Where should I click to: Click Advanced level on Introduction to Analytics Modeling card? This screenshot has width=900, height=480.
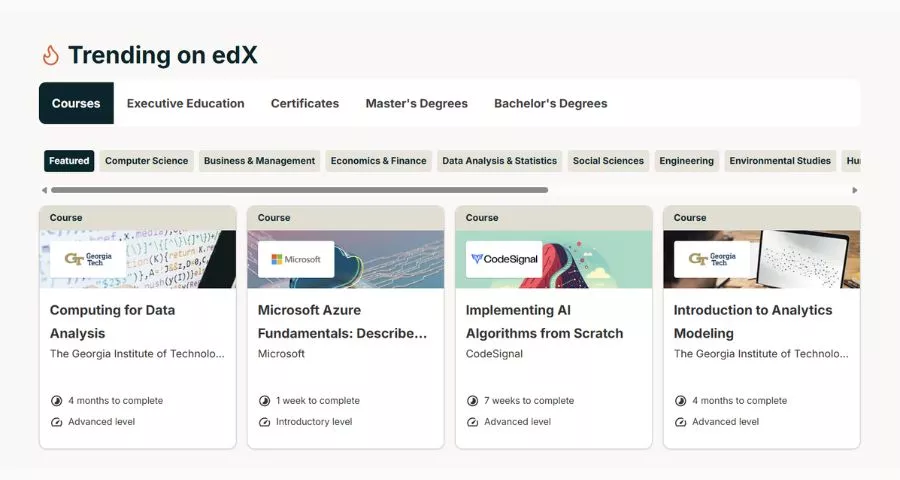726,422
